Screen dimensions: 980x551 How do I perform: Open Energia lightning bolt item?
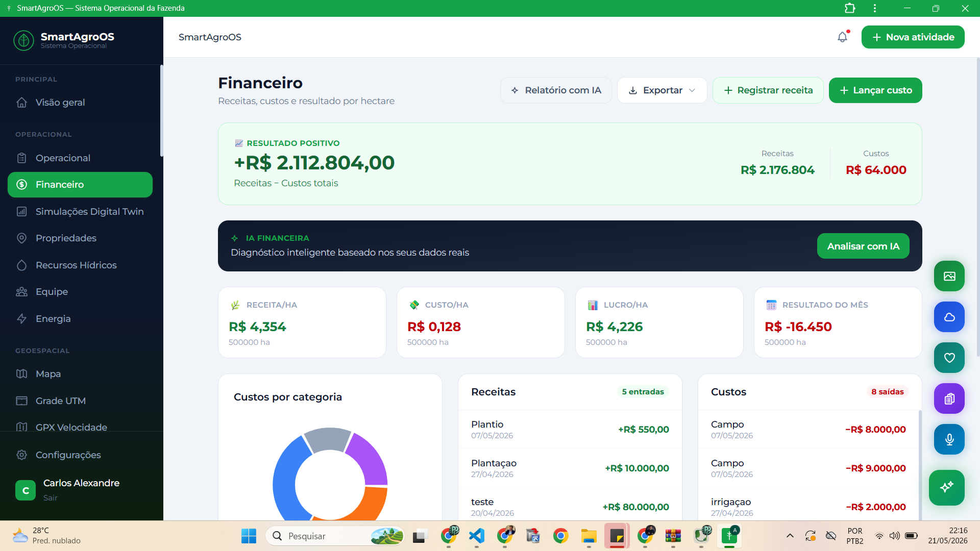[80, 318]
